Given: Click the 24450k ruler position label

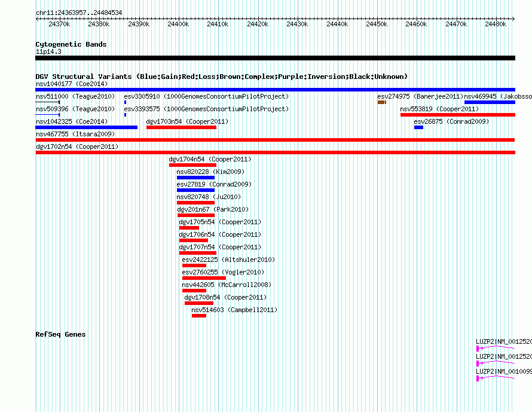Looking at the screenshot, I should (x=377, y=24).
